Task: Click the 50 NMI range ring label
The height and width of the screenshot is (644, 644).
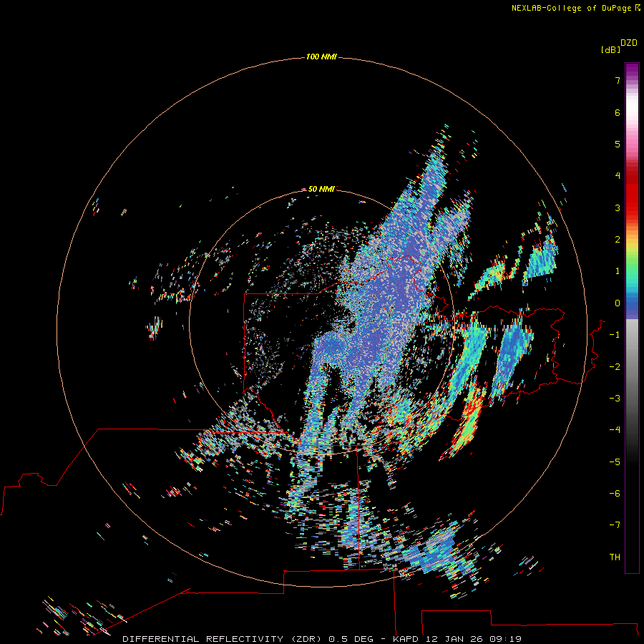Action: [321, 189]
